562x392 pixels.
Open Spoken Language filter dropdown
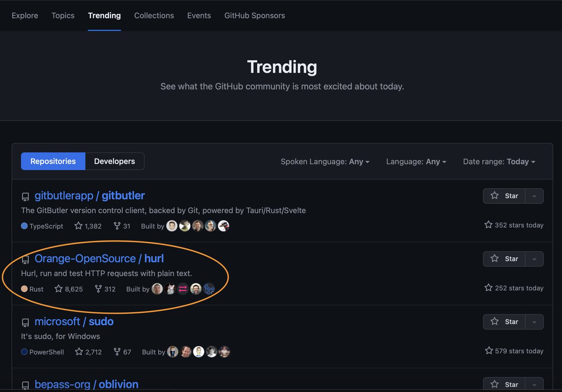tap(325, 161)
